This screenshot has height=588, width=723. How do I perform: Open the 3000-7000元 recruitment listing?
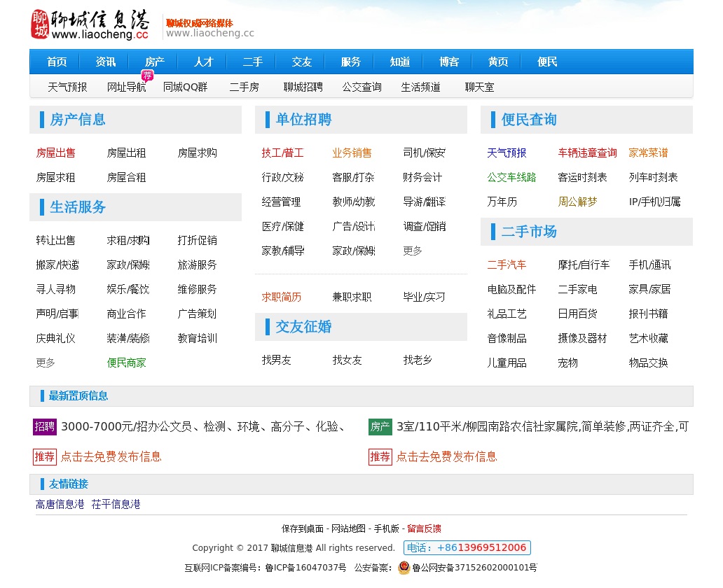(x=202, y=427)
